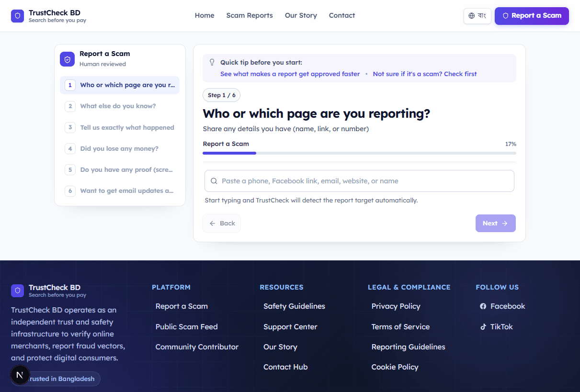The height and width of the screenshot is (392, 580).
Task: Open Facebook link under Follow Us
Action: [502, 306]
